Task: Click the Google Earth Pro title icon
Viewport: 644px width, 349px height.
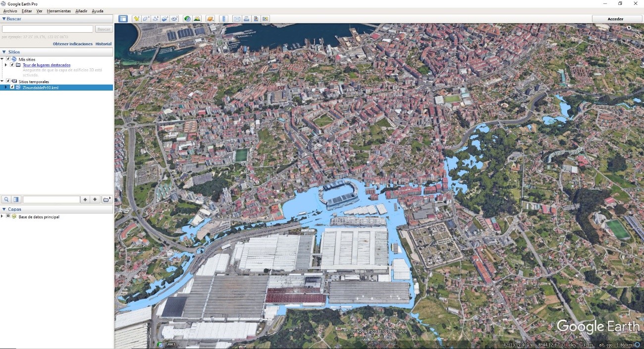Action: coord(4,3)
